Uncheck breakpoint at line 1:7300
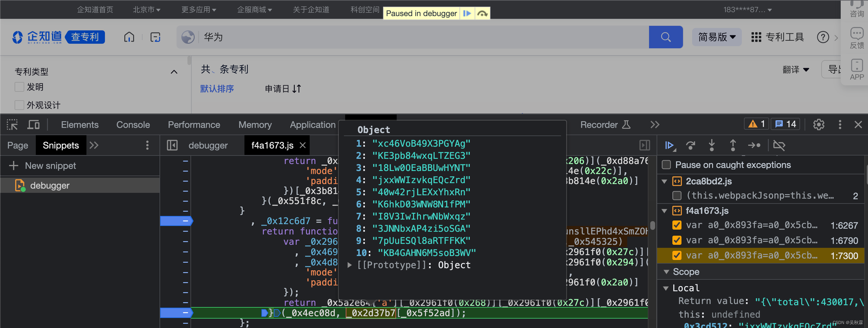 click(x=677, y=255)
